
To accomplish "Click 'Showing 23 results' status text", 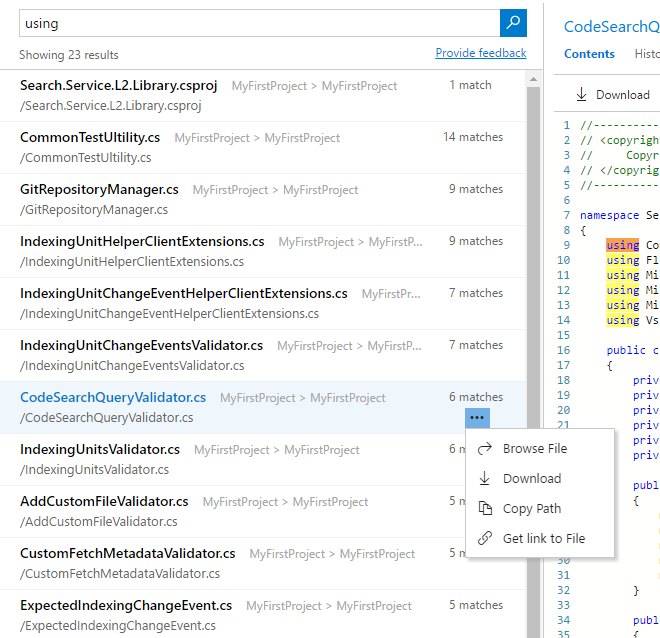I will tap(69, 55).
